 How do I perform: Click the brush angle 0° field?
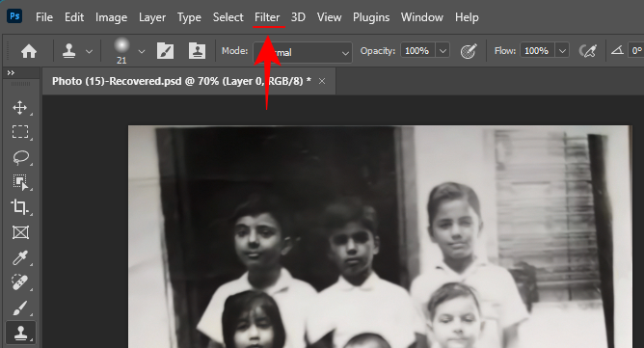click(635, 50)
